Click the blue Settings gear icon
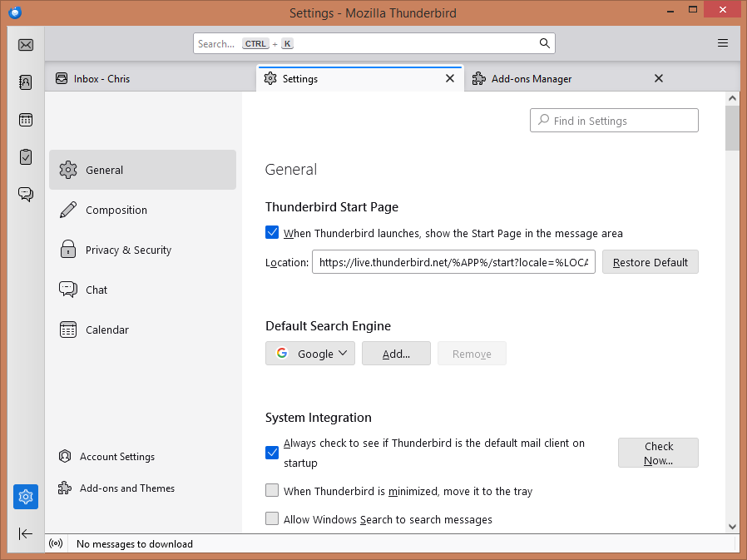Viewport: 747px width, 560px height. tap(26, 497)
